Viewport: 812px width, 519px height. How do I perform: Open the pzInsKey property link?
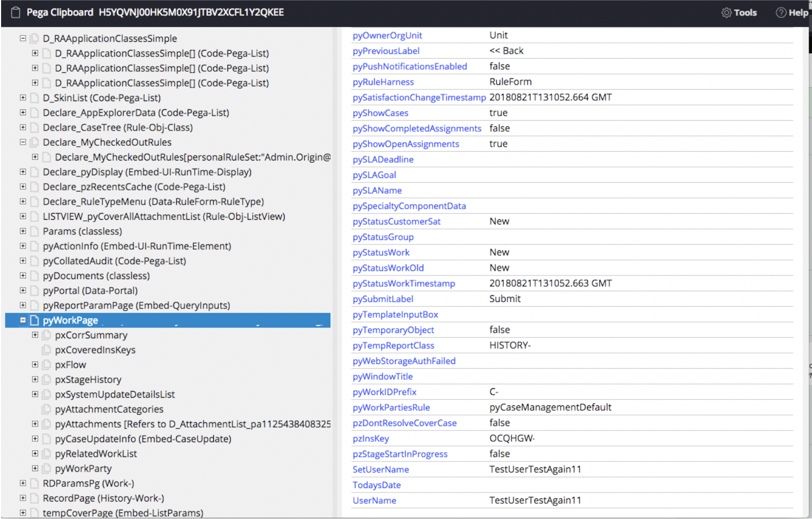pyautogui.click(x=371, y=438)
